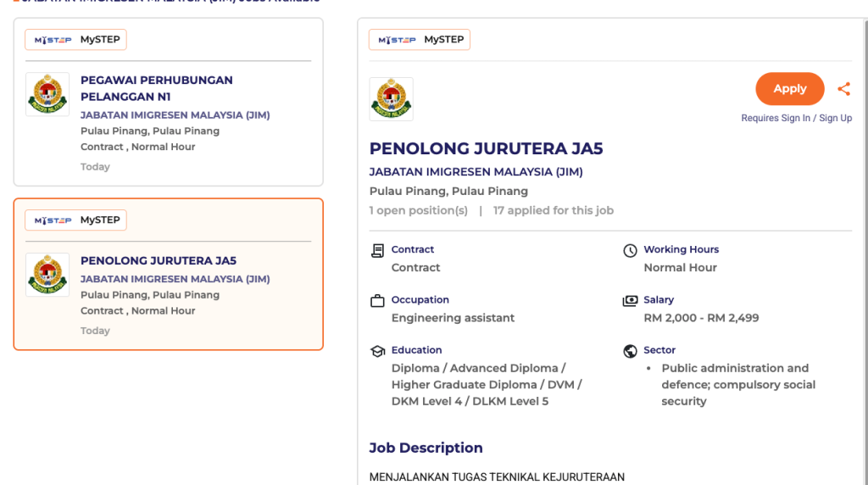
Task: Click the emblem logo in the job detail panel
Action: click(392, 99)
